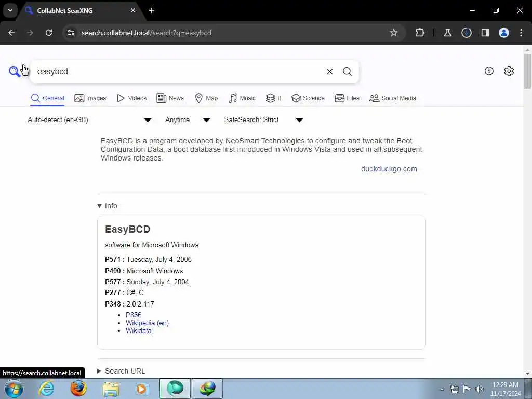The height and width of the screenshot is (399, 532).
Task: Collapse the Info section
Action: coord(107,206)
